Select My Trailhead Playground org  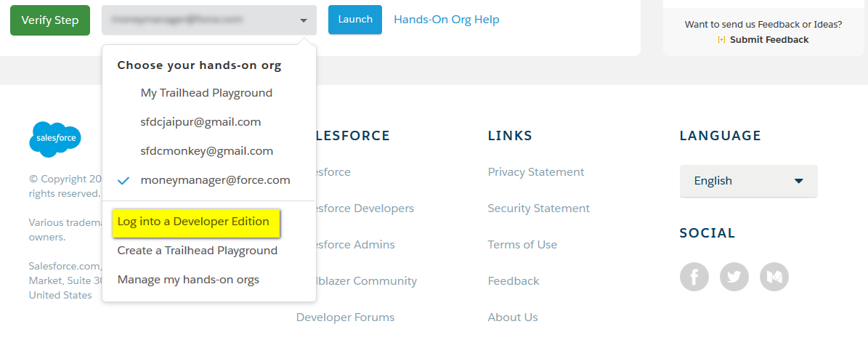(x=206, y=93)
